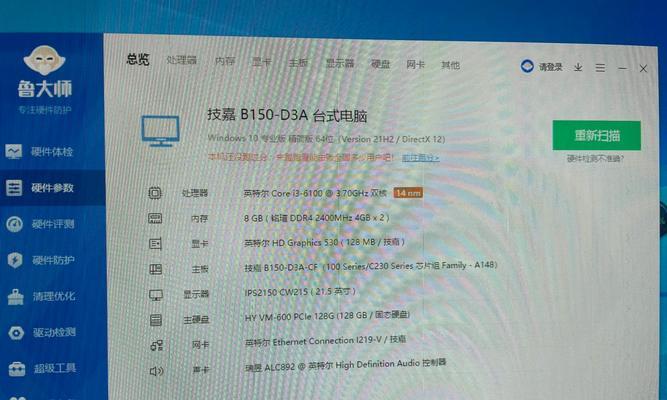667x400 pixels.
Task: Switch to the 显示器 tab
Action: click(x=340, y=63)
